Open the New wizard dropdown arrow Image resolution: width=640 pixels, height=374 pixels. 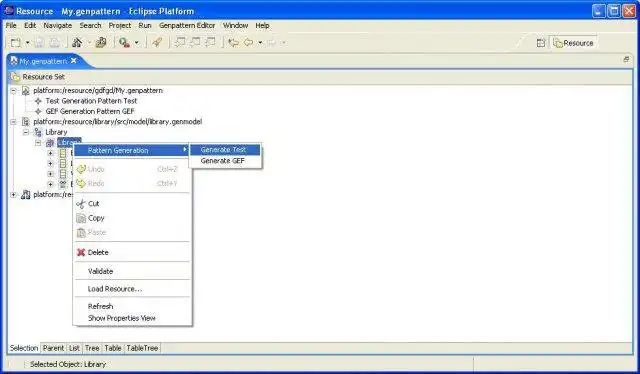point(27,42)
